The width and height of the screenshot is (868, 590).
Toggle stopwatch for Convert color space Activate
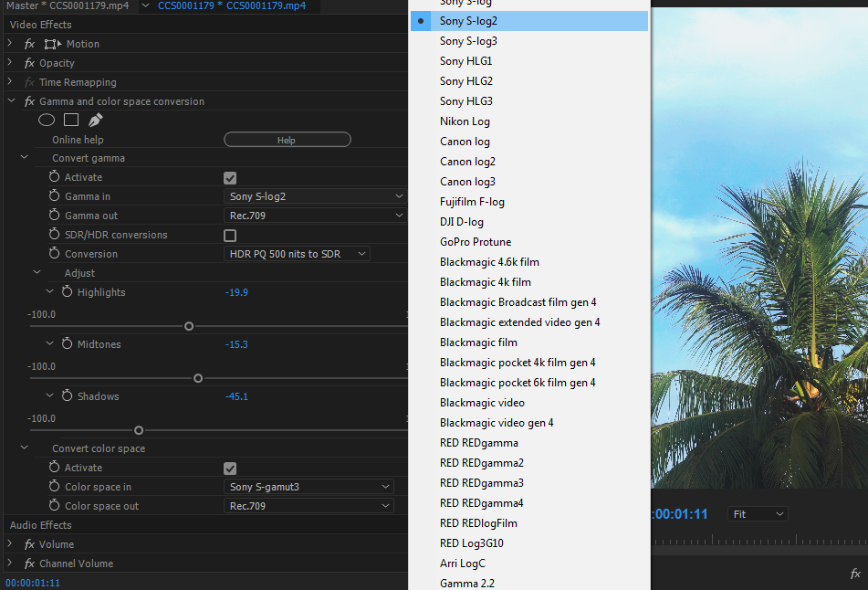point(54,467)
